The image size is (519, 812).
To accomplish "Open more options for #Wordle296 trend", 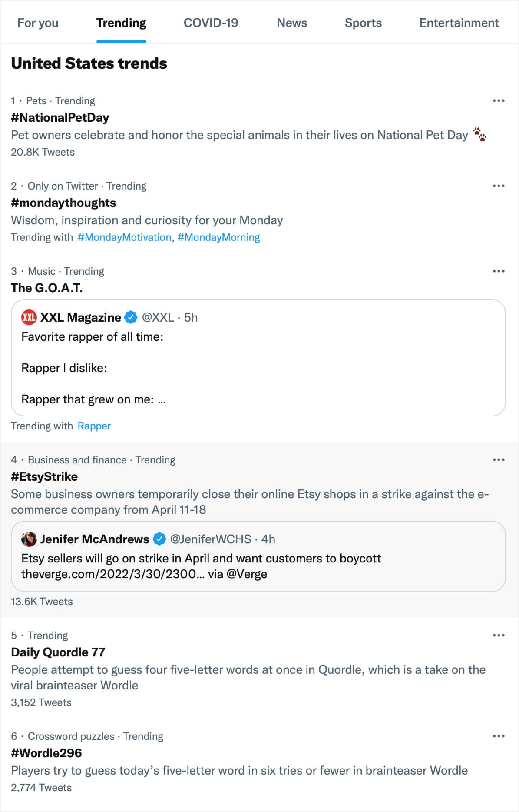I will [499, 736].
